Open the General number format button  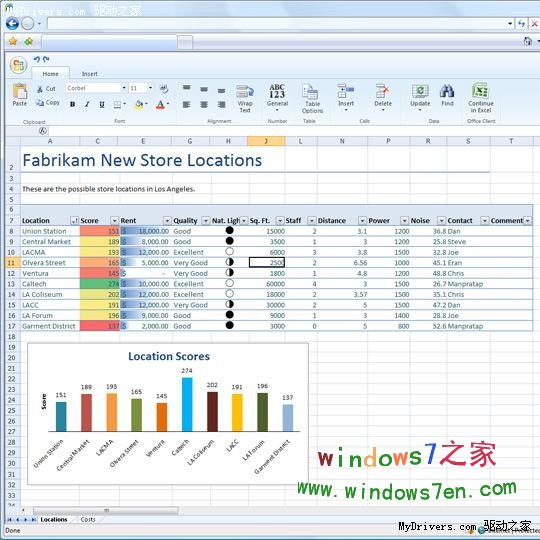click(277, 97)
